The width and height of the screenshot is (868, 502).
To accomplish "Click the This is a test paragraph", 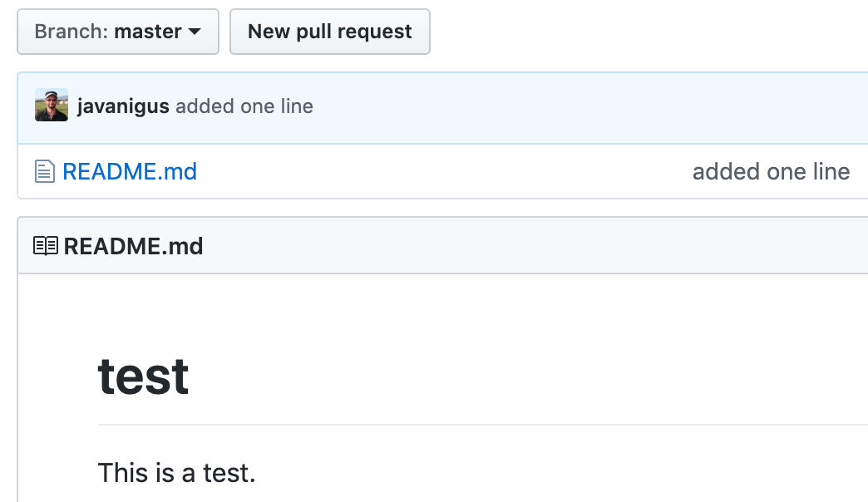I will pos(176,473).
